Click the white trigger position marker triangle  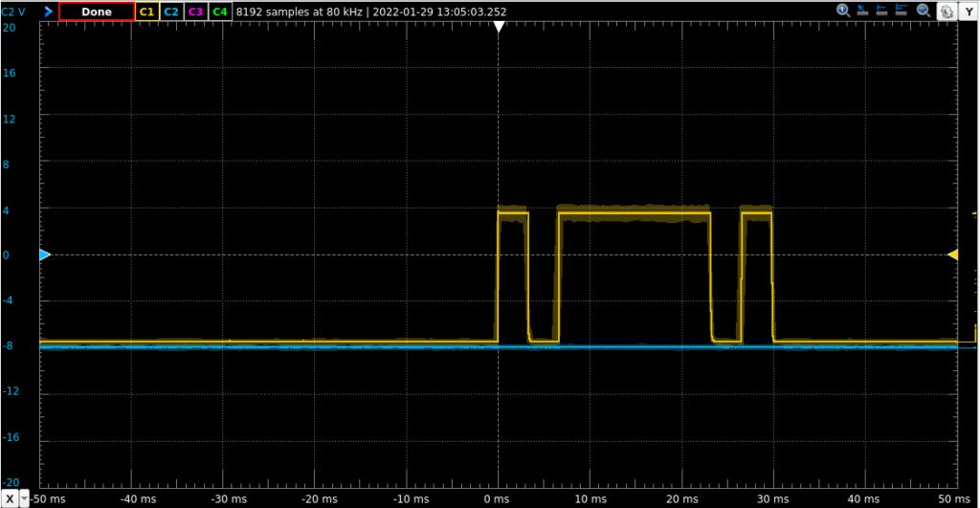499,26
